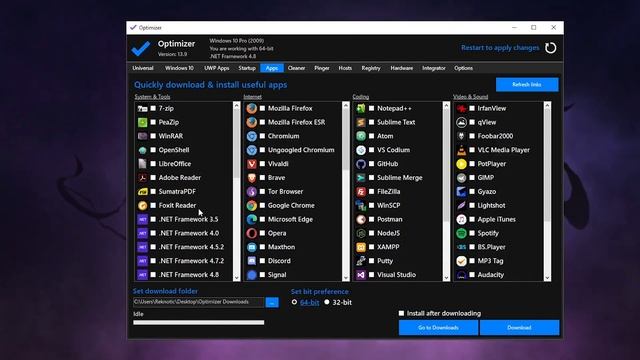This screenshot has height=360, width=640.
Task: Switch to the Windows 10 tab
Action: (x=179, y=68)
